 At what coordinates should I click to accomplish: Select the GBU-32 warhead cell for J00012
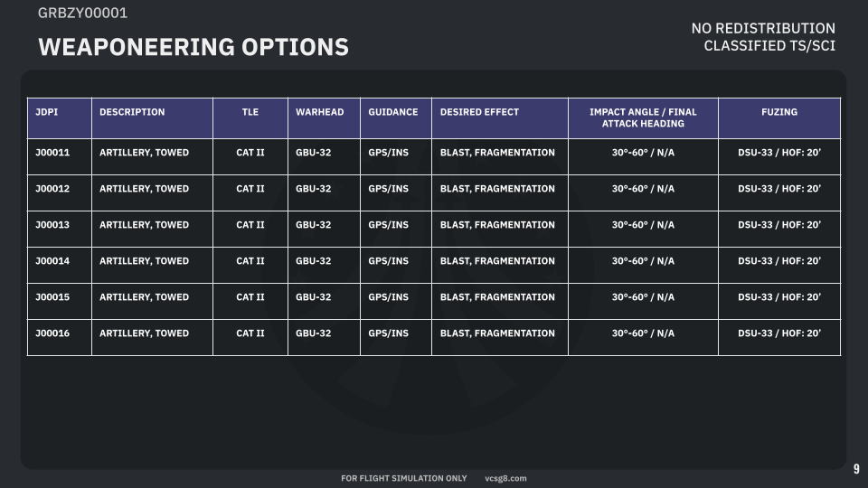pos(314,189)
